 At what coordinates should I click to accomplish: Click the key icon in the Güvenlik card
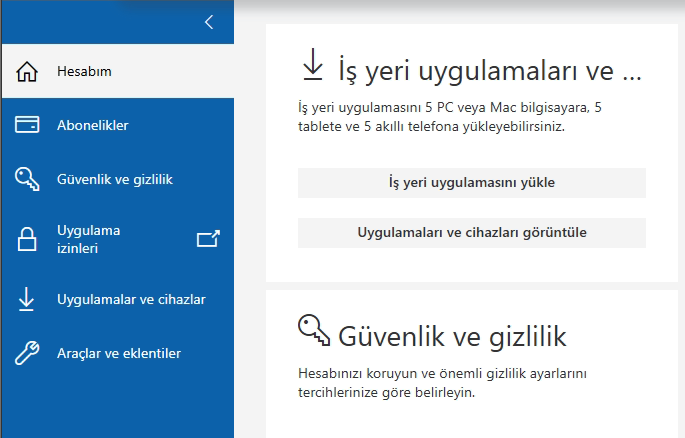(314, 331)
